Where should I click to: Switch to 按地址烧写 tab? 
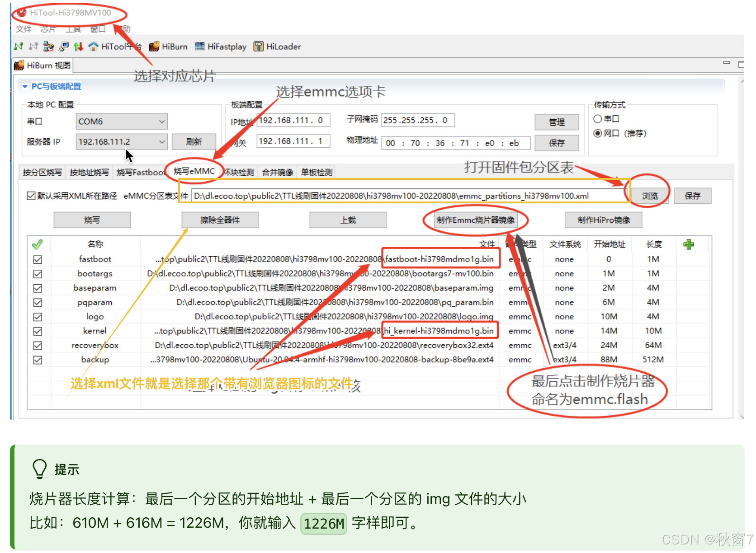click(89, 172)
